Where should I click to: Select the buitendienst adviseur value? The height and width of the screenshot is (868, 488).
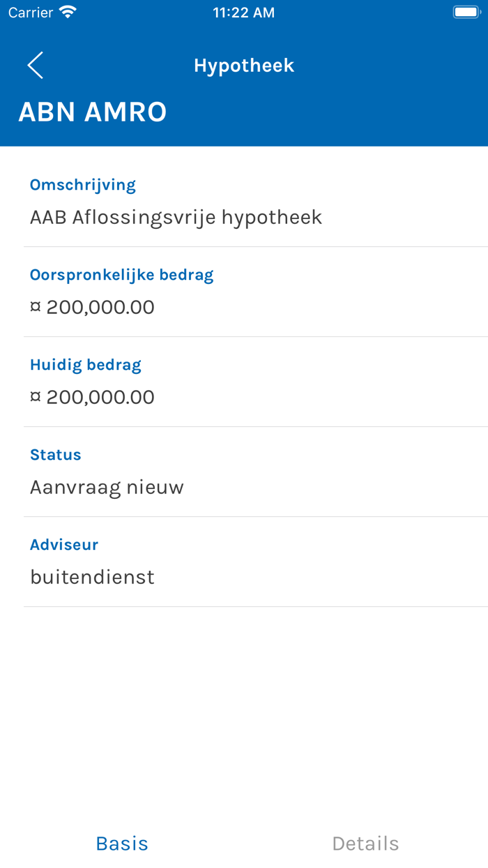[x=91, y=577]
